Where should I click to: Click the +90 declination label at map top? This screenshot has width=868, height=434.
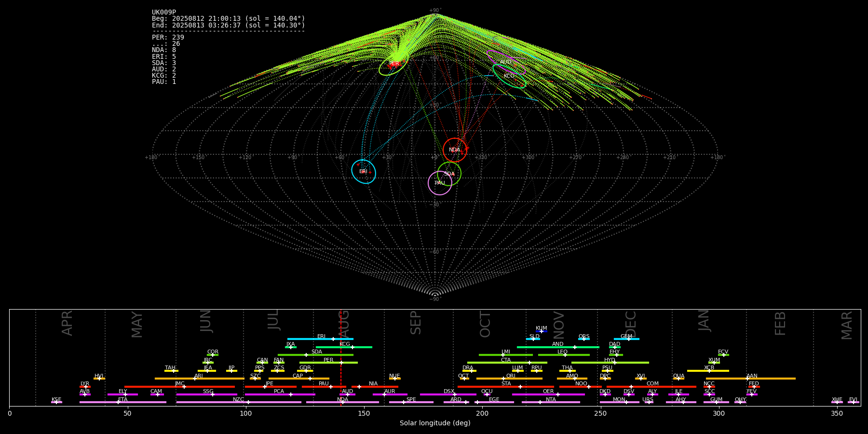(434, 11)
